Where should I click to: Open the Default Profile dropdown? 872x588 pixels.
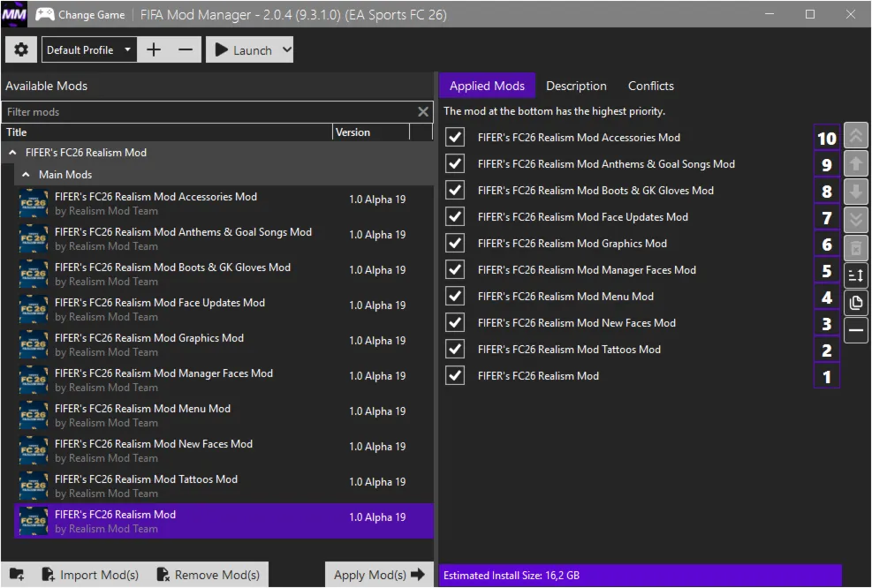(89, 49)
